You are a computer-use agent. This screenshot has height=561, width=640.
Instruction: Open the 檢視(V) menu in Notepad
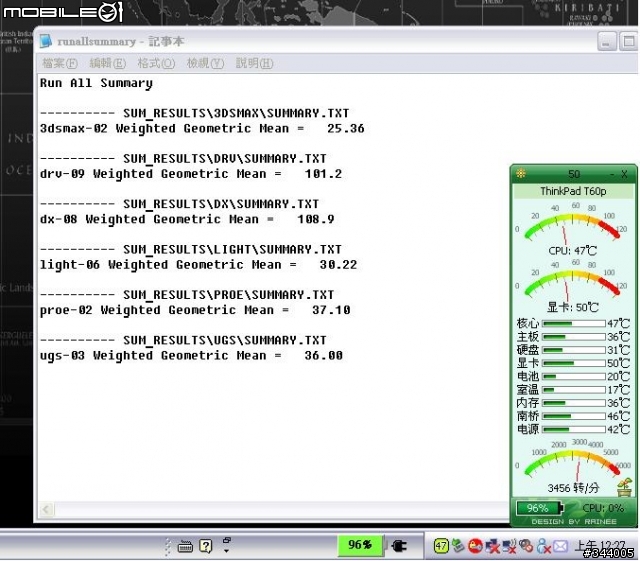[x=205, y=63]
